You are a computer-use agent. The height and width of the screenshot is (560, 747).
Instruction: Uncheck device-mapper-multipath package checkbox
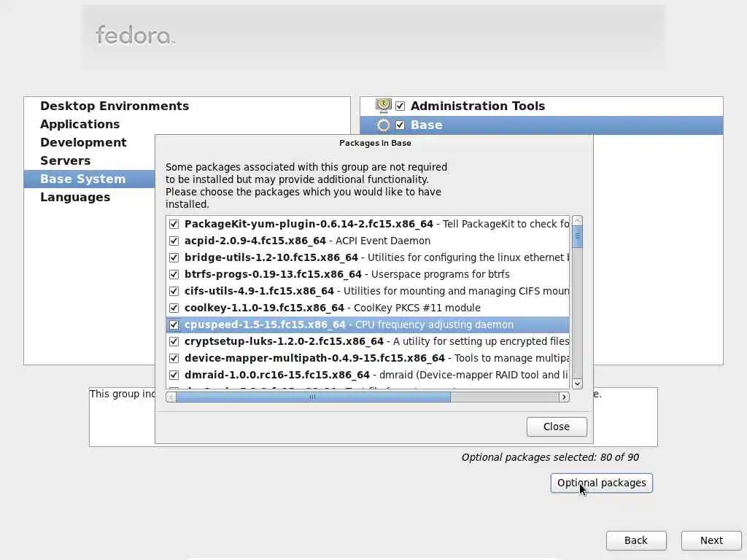174,358
